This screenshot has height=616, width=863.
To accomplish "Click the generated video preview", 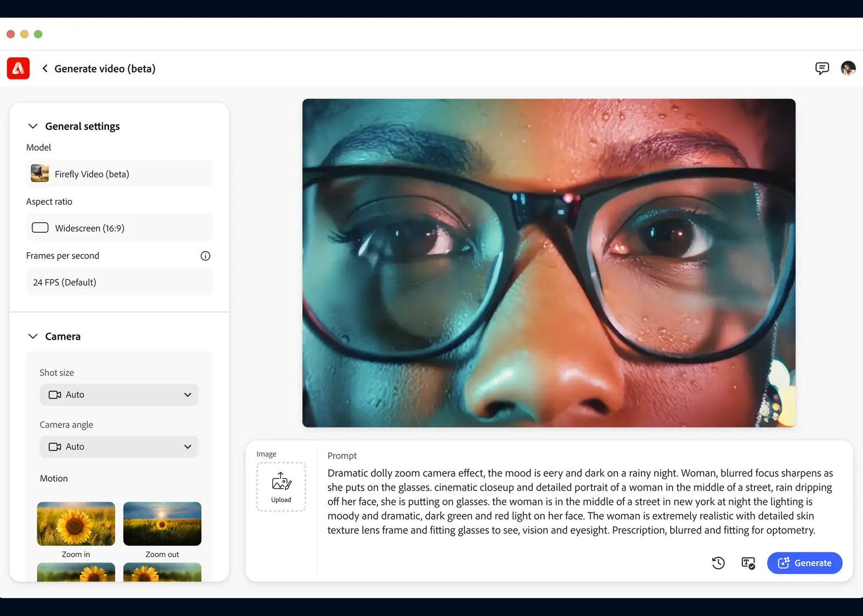I will coord(548,263).
